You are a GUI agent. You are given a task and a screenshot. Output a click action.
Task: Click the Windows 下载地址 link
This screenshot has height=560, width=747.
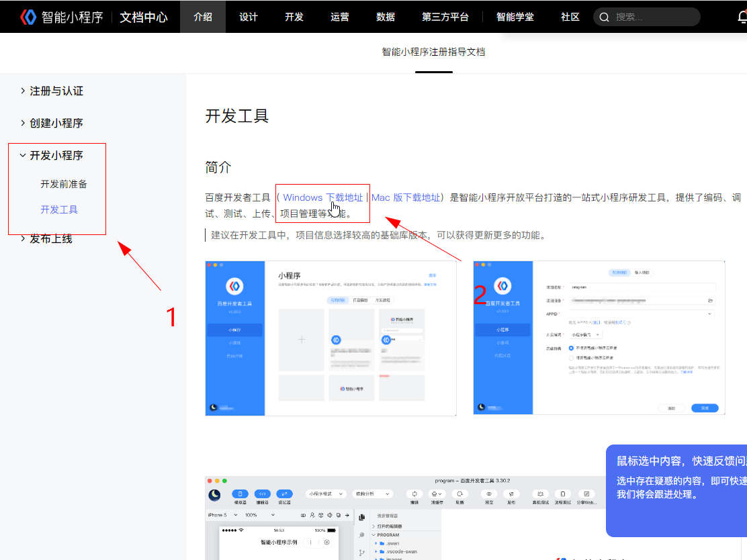[322, 197]
